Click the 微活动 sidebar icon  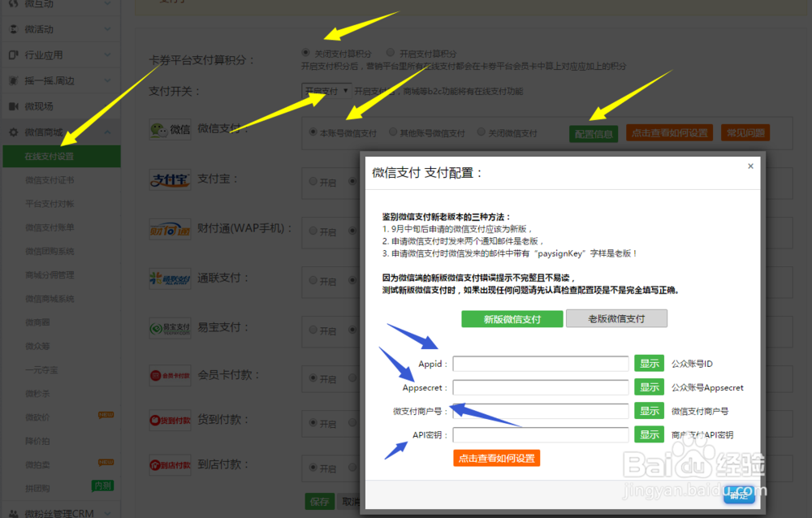click(14, 29)
